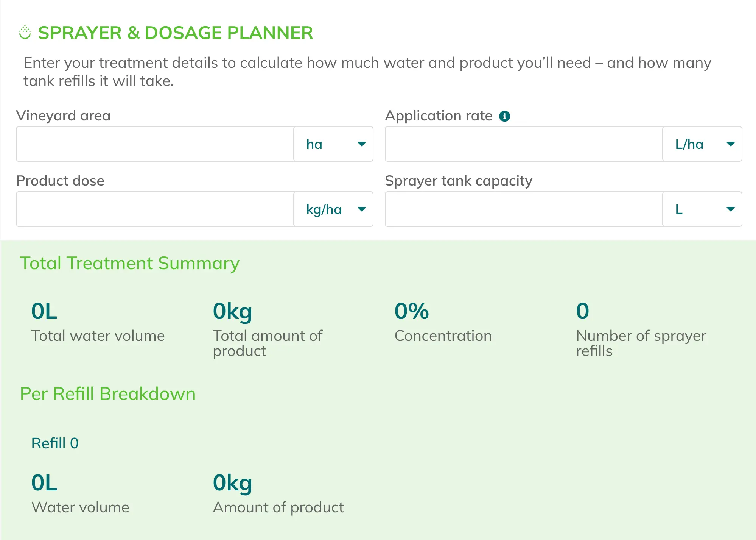This screenshot has width=756, height=540.
Task: Click the 'Total water volume' caption
Action: 98,336
